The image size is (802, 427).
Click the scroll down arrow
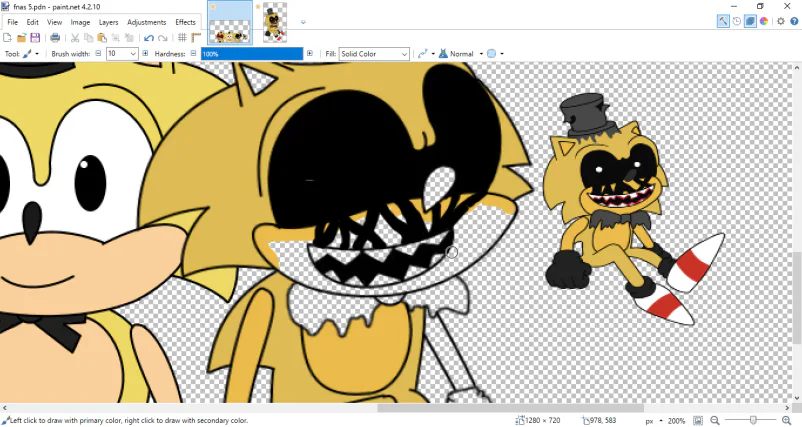click(x=797, y=398)
